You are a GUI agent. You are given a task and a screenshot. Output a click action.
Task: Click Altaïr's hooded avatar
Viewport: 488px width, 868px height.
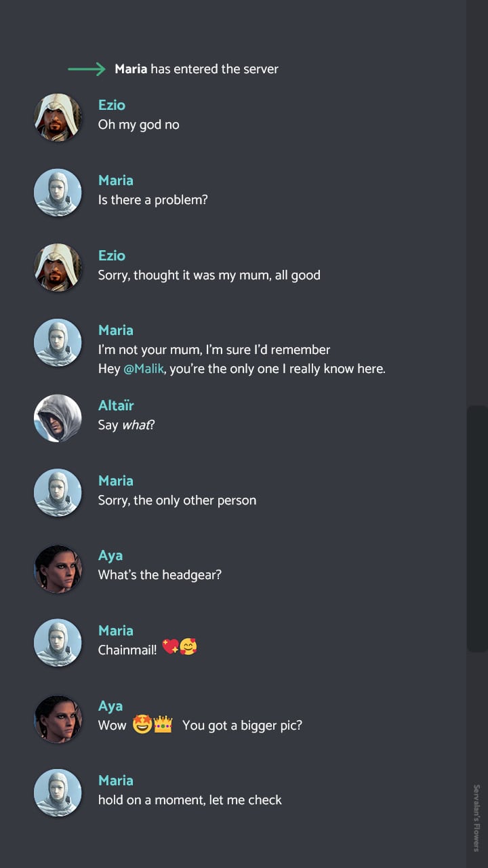click(x=58, y=418)
